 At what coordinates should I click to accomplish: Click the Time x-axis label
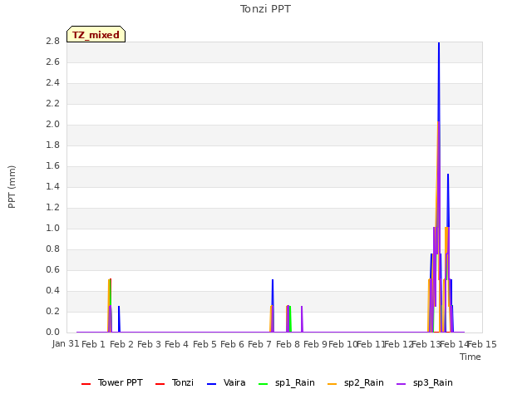pos(470,357)
